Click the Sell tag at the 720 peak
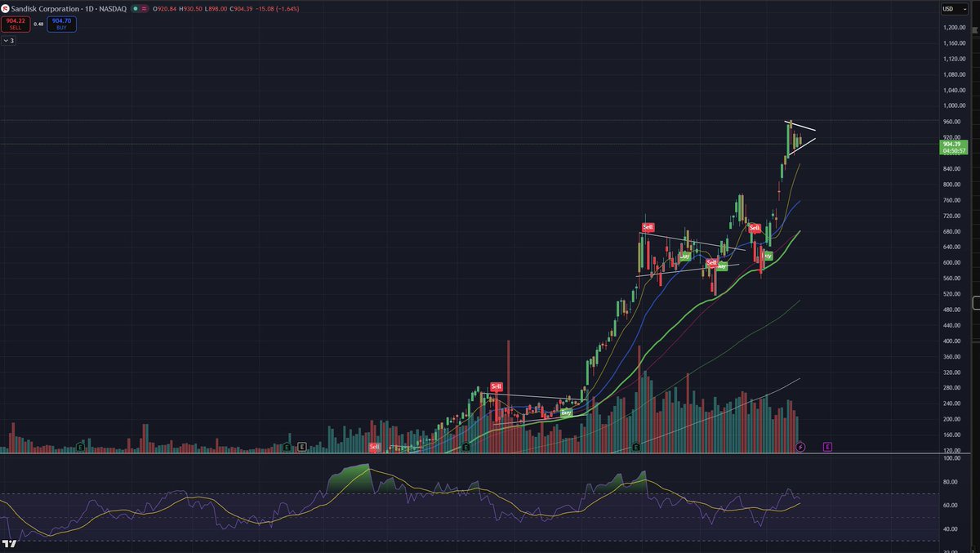980x553 pixels. coord(648,227)
